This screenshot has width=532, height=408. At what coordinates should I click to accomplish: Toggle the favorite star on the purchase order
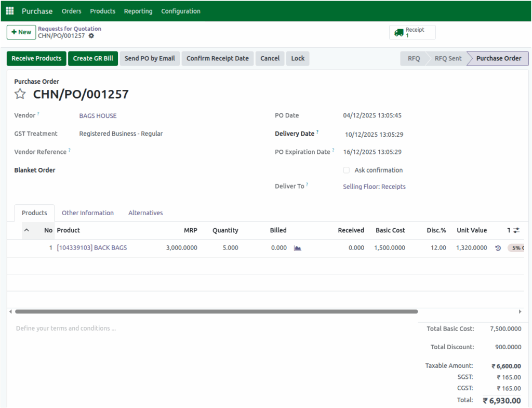[x=20, y=94]
